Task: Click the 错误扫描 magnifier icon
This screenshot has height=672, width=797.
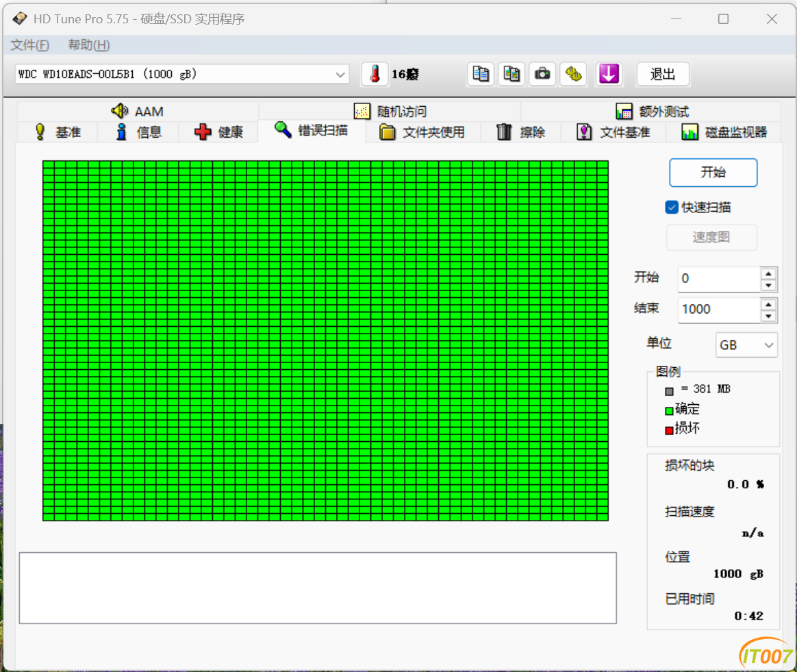Action: click(x=283, y=129)
